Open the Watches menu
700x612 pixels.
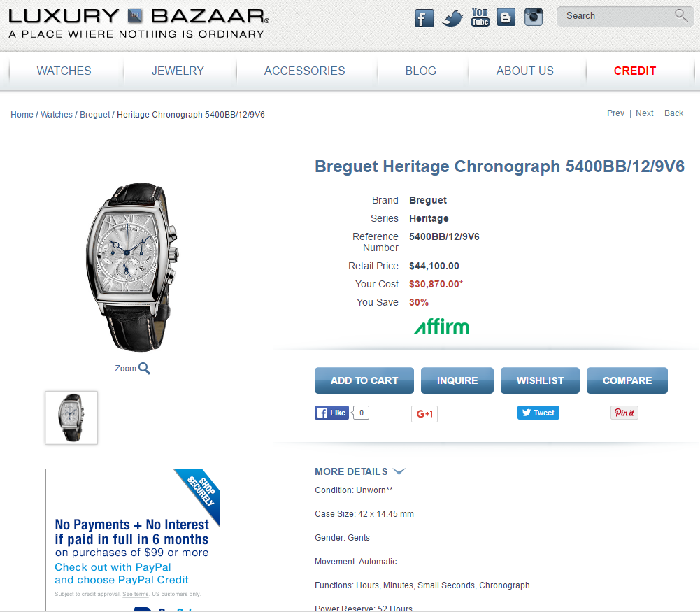[64, 71]
